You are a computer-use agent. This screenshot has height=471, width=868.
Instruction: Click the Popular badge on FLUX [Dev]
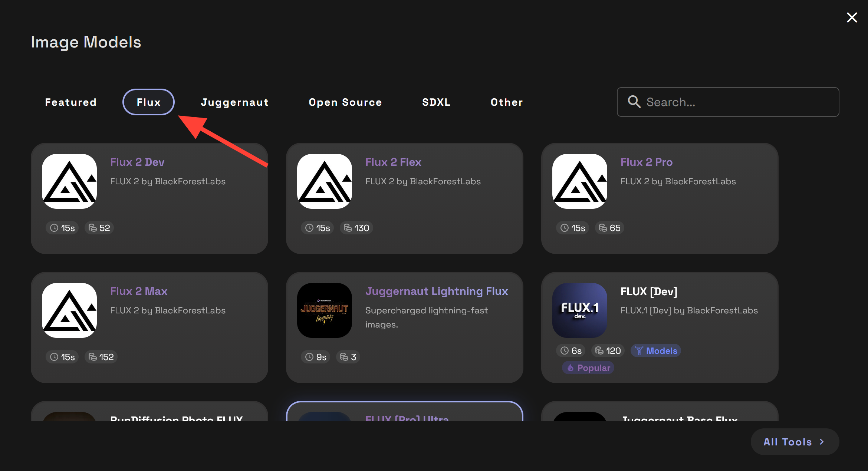point(588,368)
